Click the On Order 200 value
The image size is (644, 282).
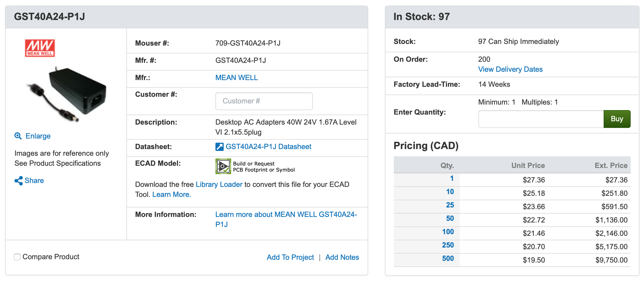[484, 59]
